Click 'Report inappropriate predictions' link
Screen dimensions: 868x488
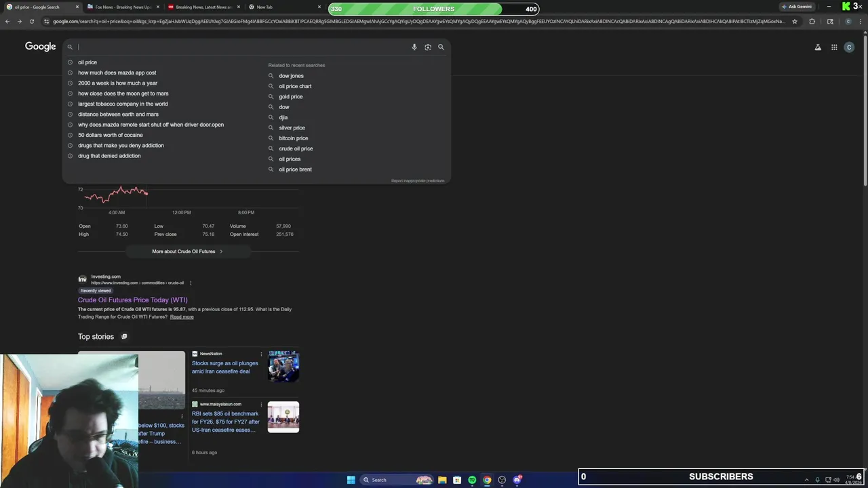pos(418,181)
